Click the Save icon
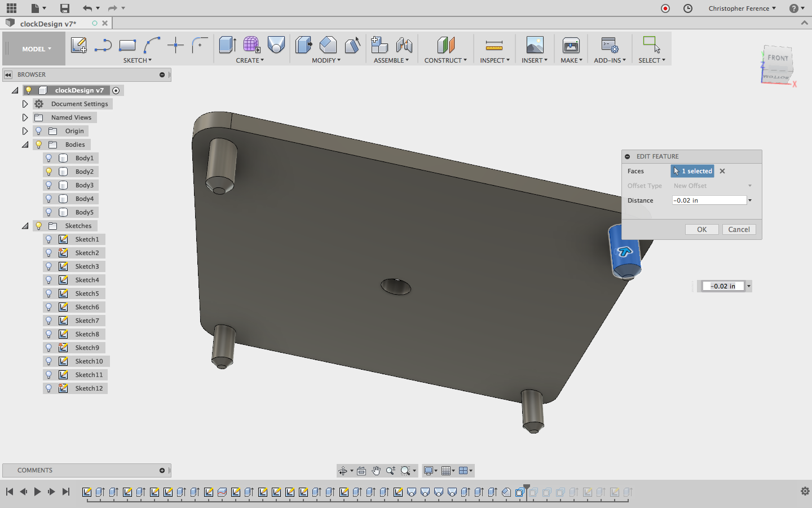This screenshot has height=508, width=812. [65, 8]
